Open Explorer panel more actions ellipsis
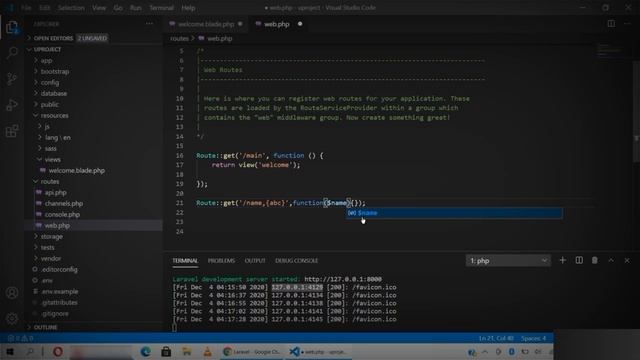640x360 pixels. click(x=149, y=24)
